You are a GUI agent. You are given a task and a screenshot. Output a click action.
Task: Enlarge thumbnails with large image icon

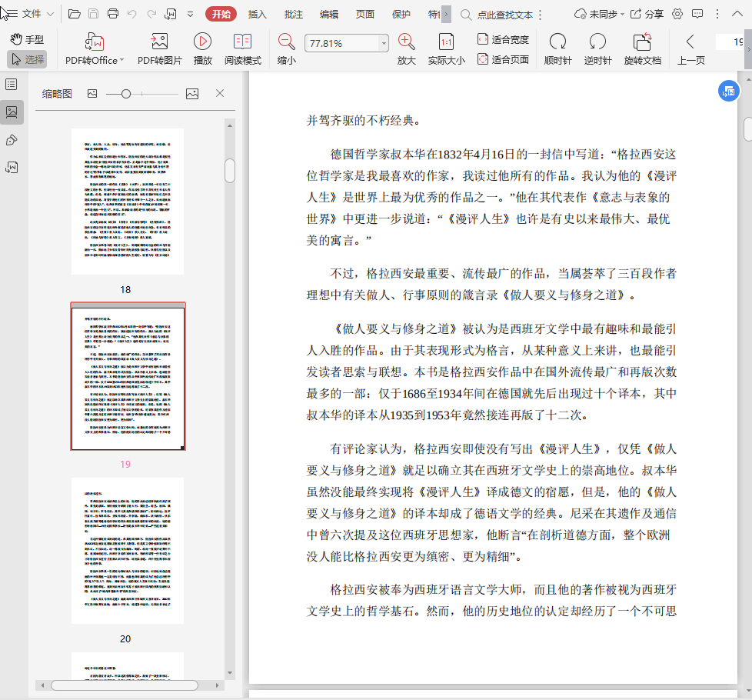tap(192, 94)
